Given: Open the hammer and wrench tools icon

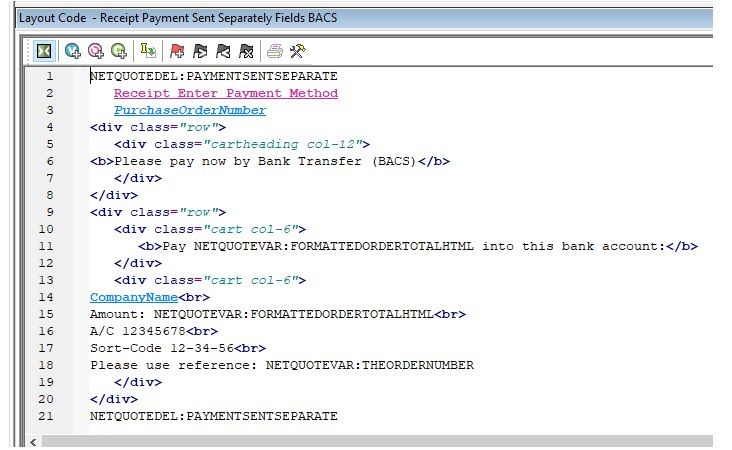Looking at the screenshot, I should (297, 50).
